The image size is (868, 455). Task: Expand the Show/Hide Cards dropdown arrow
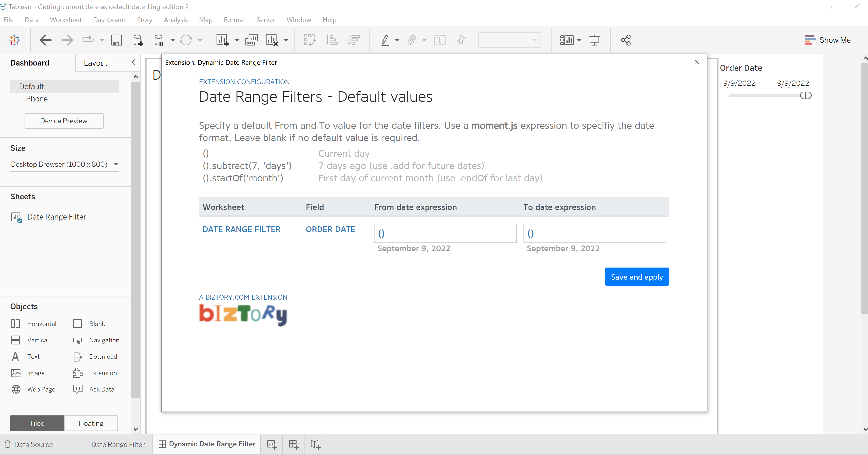579,40
